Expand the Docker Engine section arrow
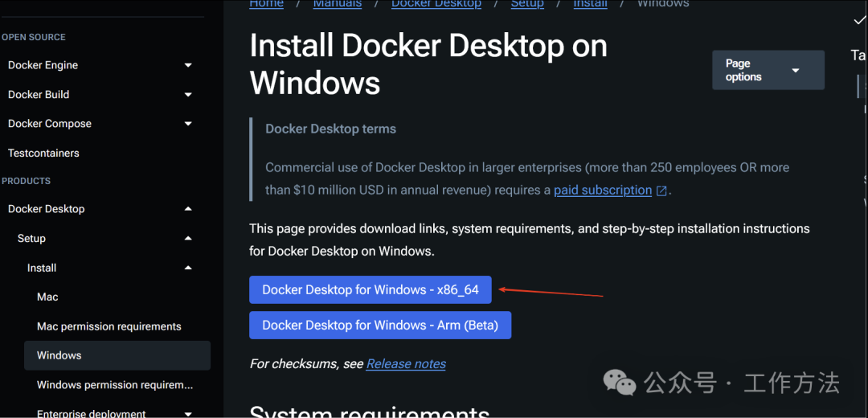This screenshot has width=868, height=418. click(x=188, y=65)
